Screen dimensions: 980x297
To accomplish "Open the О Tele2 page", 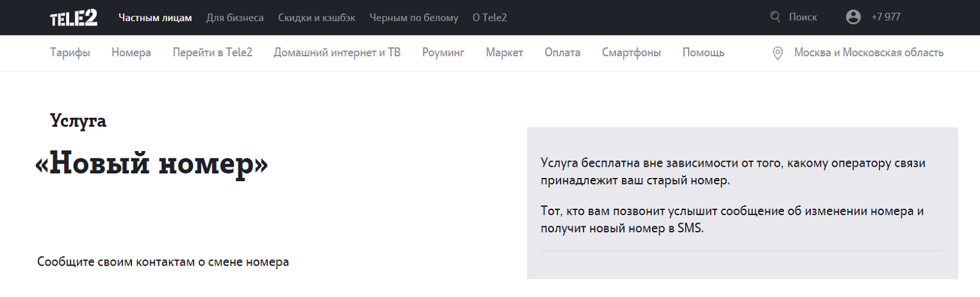I will pos(489,18).
